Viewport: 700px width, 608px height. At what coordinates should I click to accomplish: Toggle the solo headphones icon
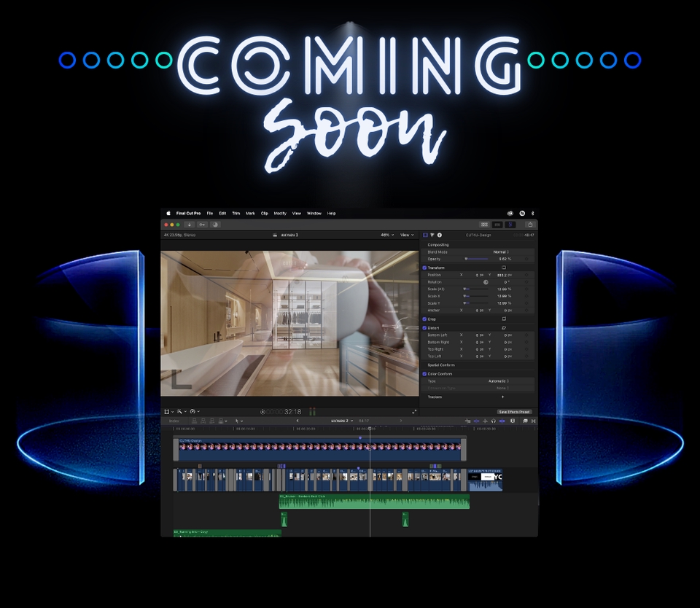494,421
